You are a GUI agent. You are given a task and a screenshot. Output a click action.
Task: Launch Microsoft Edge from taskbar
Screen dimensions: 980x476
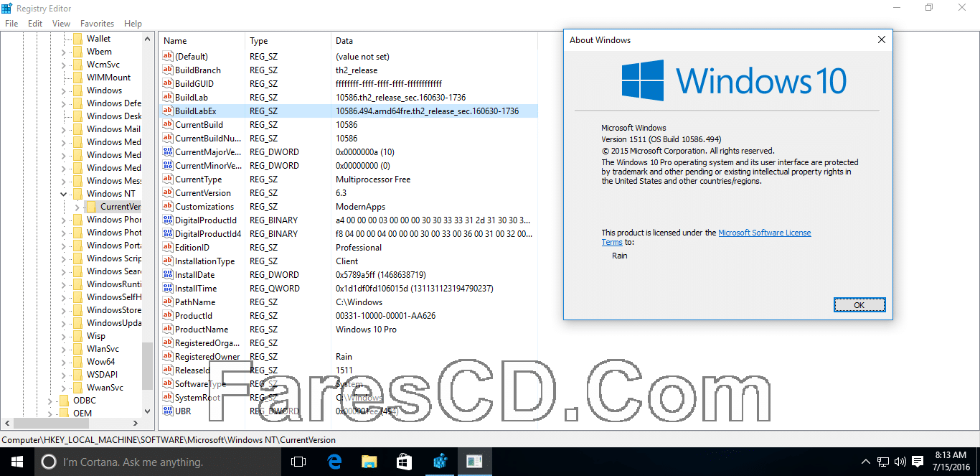(x=334, y=462)
